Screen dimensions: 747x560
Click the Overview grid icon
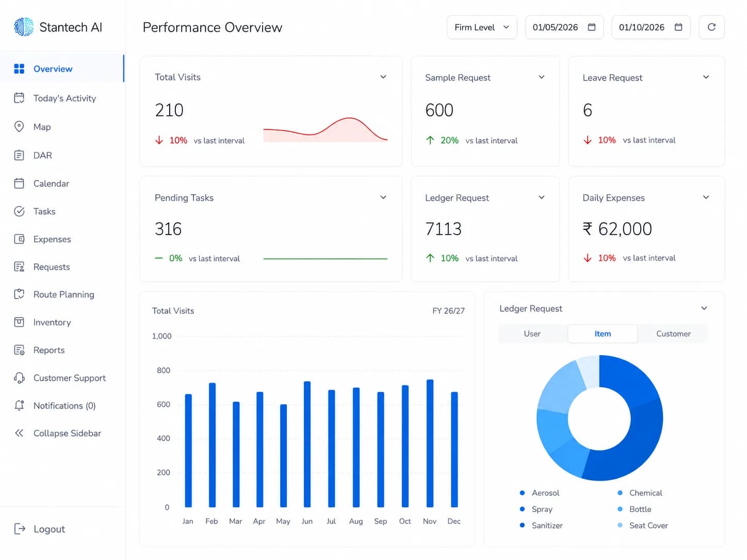point(19,69)
